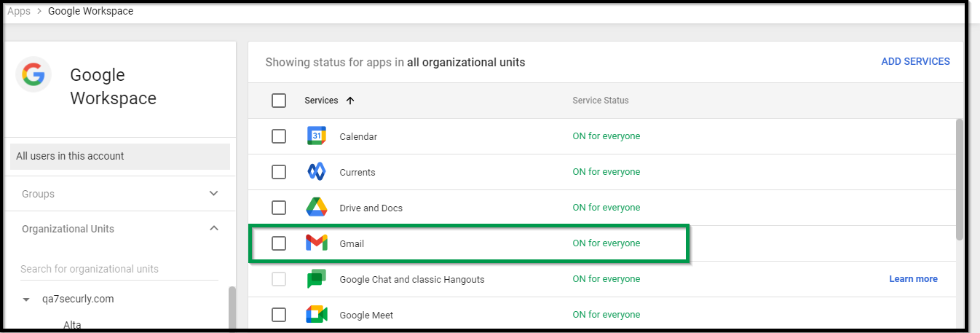Expand the Groups section chevron
Image resolution: width=980 pixels, height=333 pixels.
213,194
